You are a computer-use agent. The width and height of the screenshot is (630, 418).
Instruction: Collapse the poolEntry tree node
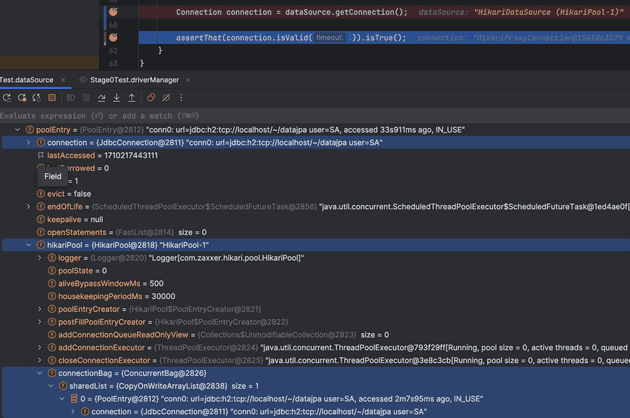pyautogui.click(x=17, y=130)
